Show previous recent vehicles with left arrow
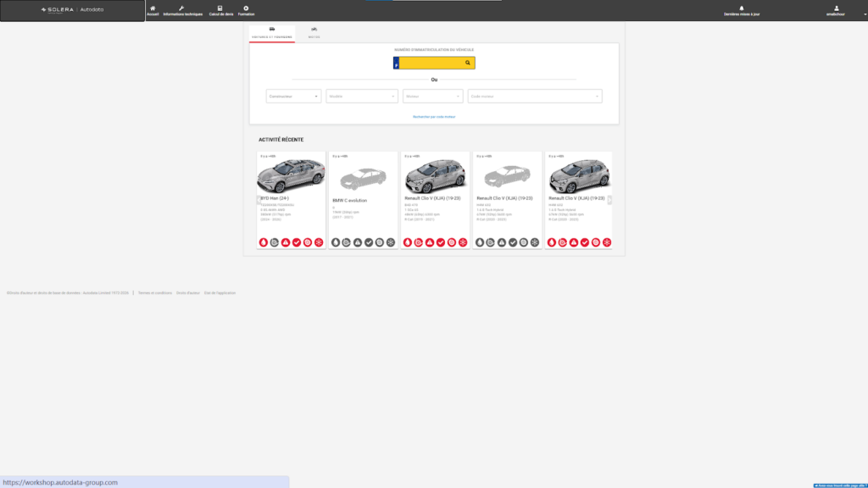 [259, 200]
